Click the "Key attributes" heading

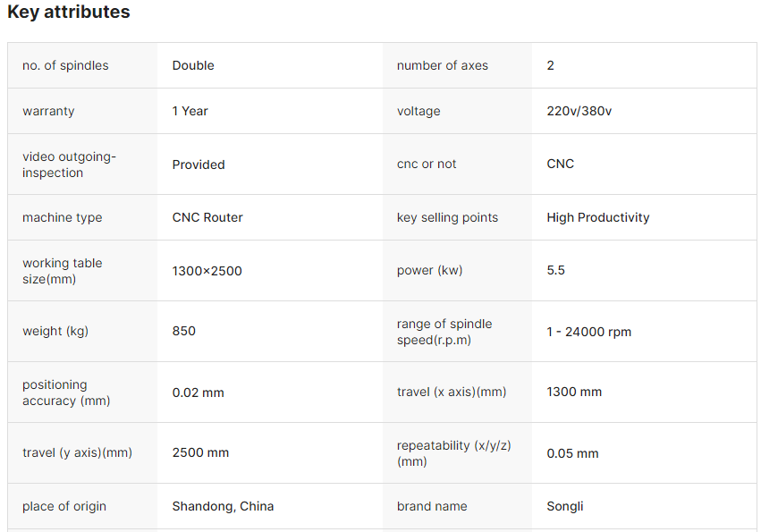coord(69,13)
